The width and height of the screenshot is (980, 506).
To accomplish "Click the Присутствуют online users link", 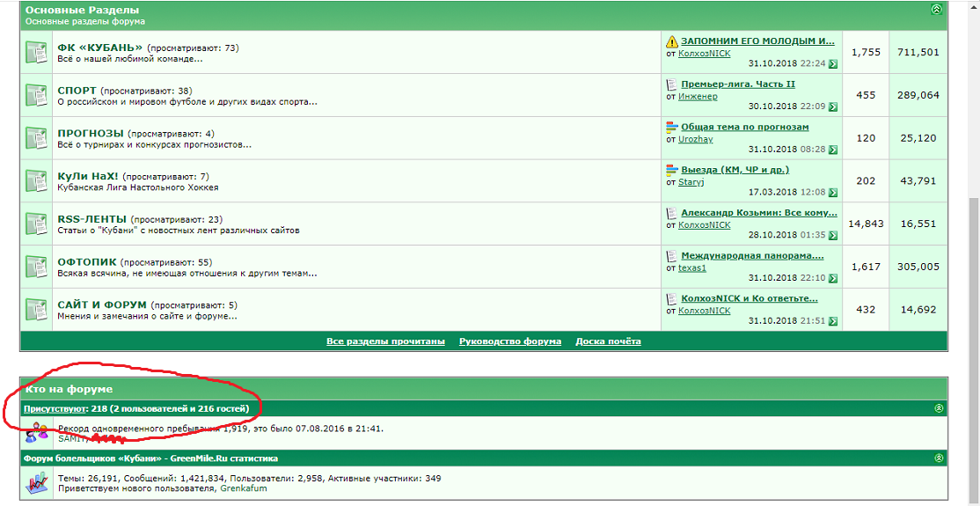I will coord(55,408).
